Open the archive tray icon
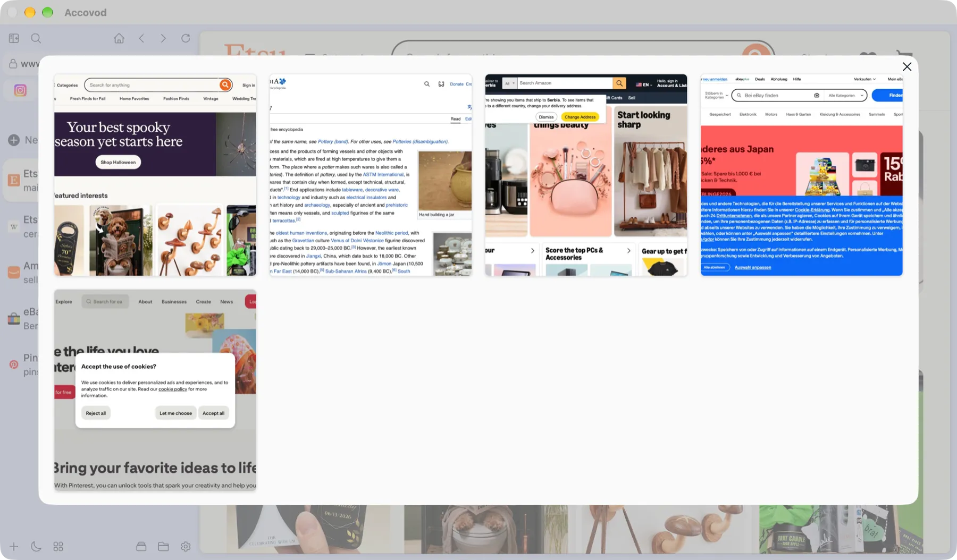 [141, 546]
